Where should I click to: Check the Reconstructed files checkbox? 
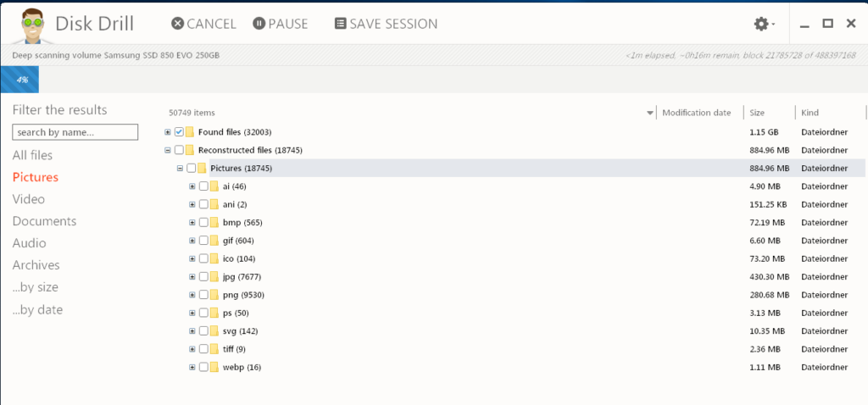(x=179, y=150)
